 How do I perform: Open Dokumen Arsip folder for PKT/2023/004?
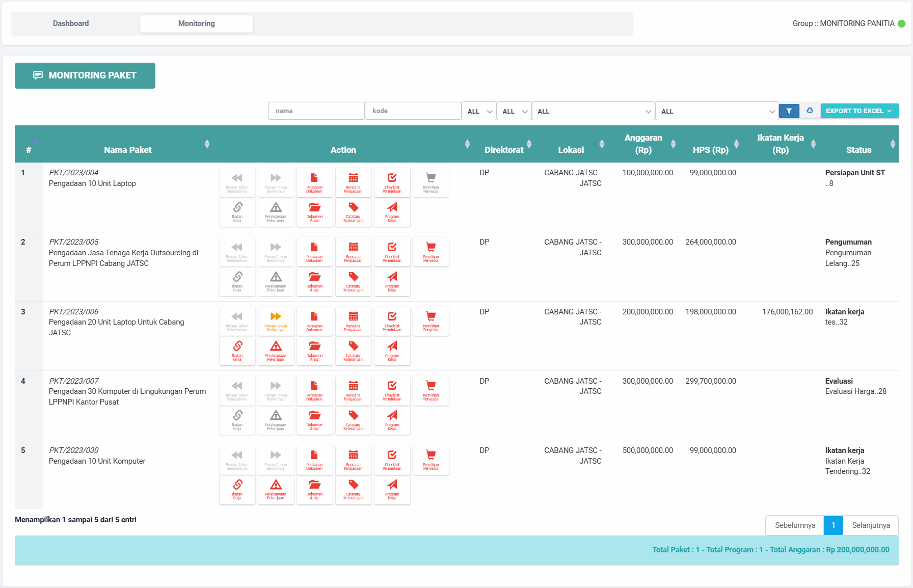tap(314, 212)
